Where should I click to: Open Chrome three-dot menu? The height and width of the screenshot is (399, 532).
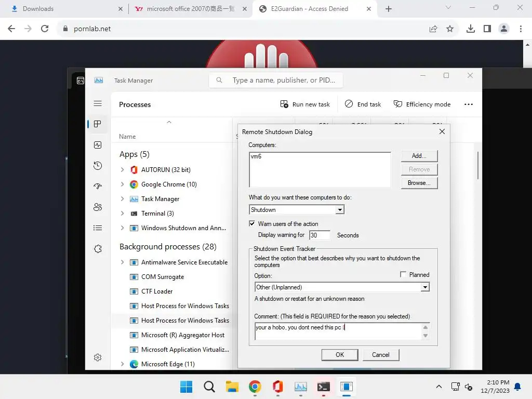coord(521,29)
